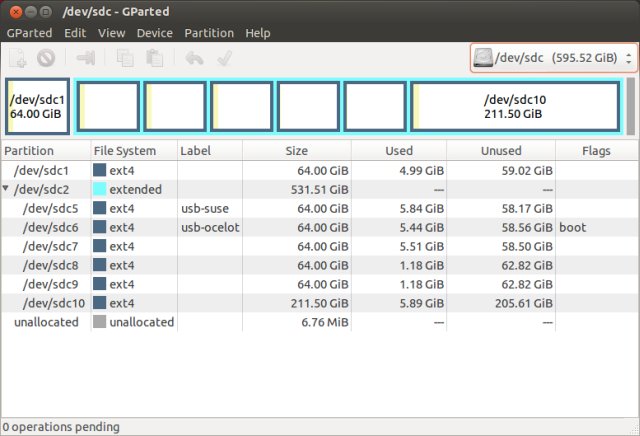The width and height of the screenshot is (640, 436).
Task: Click the Copy partition toolbar icon
Action: pyautogui.click(x=124, y=58)
